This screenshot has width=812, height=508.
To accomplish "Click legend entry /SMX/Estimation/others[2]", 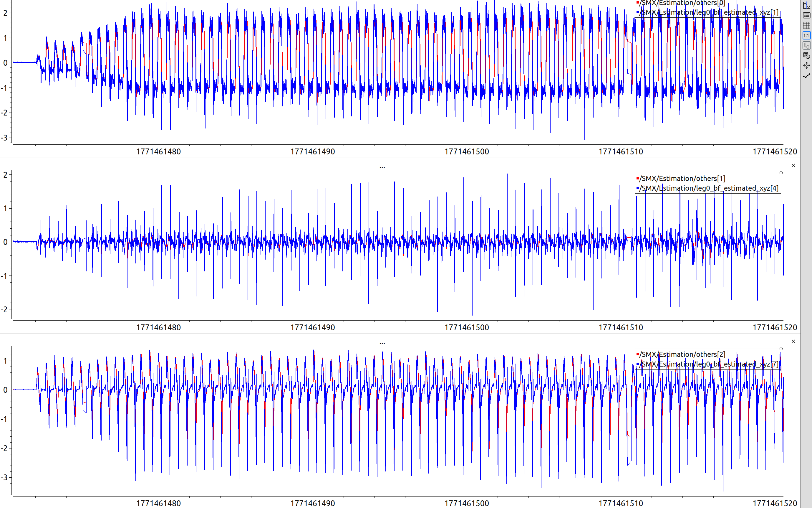I will pos(682,354).
